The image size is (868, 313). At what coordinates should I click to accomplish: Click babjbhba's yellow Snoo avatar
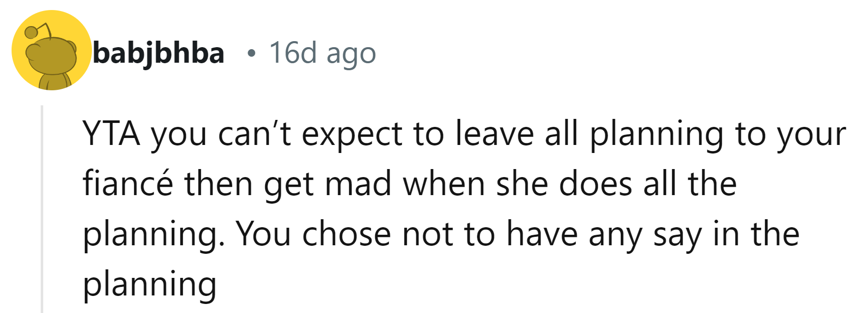51,51
